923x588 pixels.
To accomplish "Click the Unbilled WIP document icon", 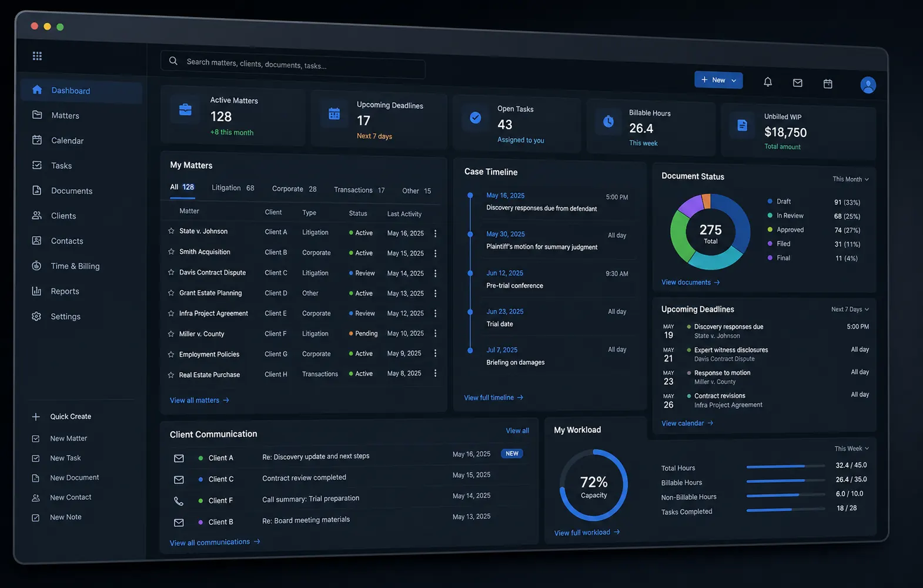I will pos(742,125).
